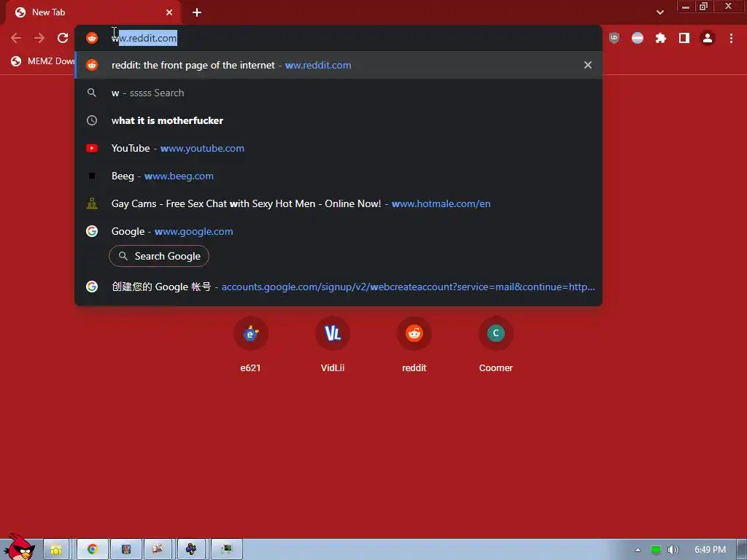Click the uBlock shield extension icon
This screenshot has width=747, height=560.
click(x=614, y=38)
